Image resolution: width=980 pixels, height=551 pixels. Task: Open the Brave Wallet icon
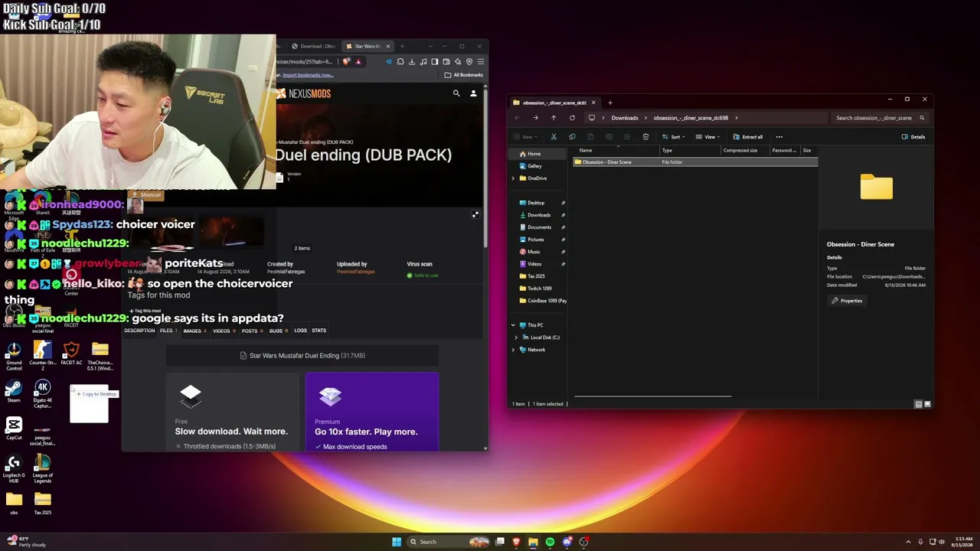[x=446, y=62]
